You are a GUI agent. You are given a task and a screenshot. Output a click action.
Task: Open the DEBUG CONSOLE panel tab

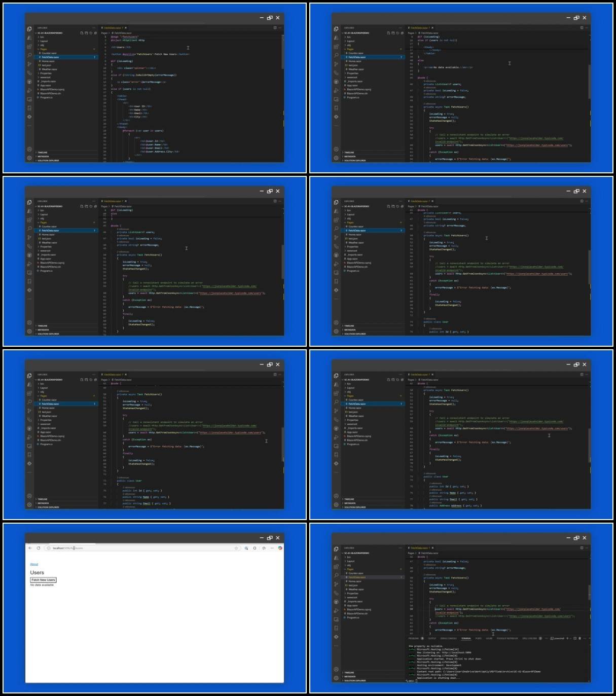tap(449, 638)
